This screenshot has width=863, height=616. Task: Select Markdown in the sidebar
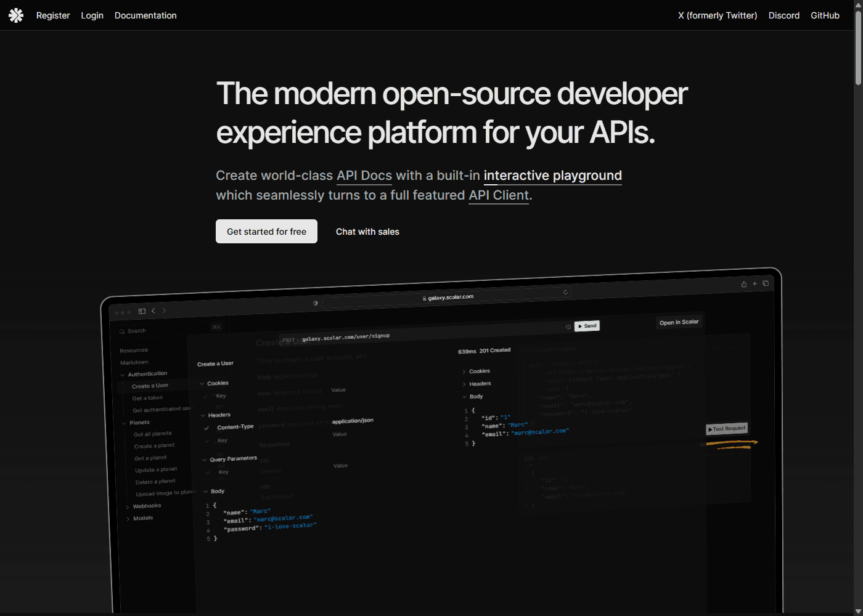134,362
